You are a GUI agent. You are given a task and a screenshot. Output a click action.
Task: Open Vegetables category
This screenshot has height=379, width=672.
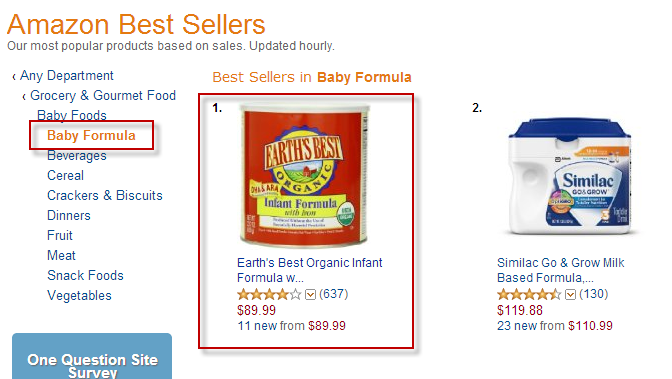[79, 295]
